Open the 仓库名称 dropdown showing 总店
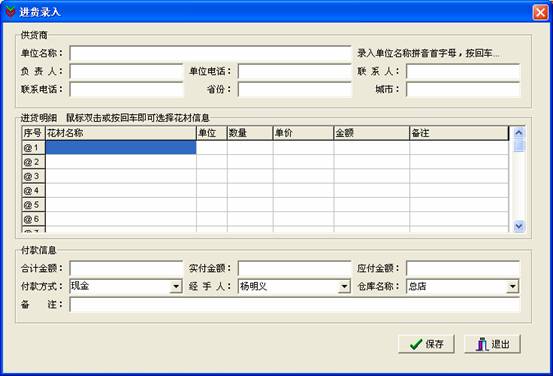Screen dimensions: 553x376 [512, 286]
